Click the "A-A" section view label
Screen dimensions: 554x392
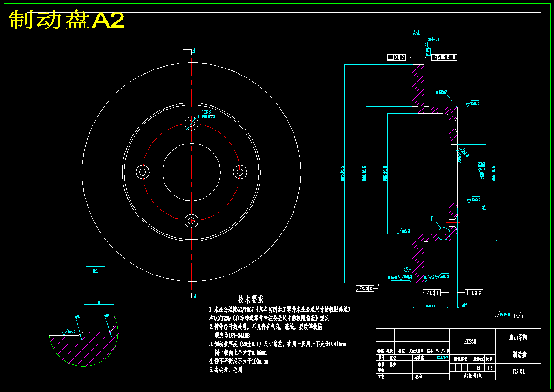click(417, 33)
